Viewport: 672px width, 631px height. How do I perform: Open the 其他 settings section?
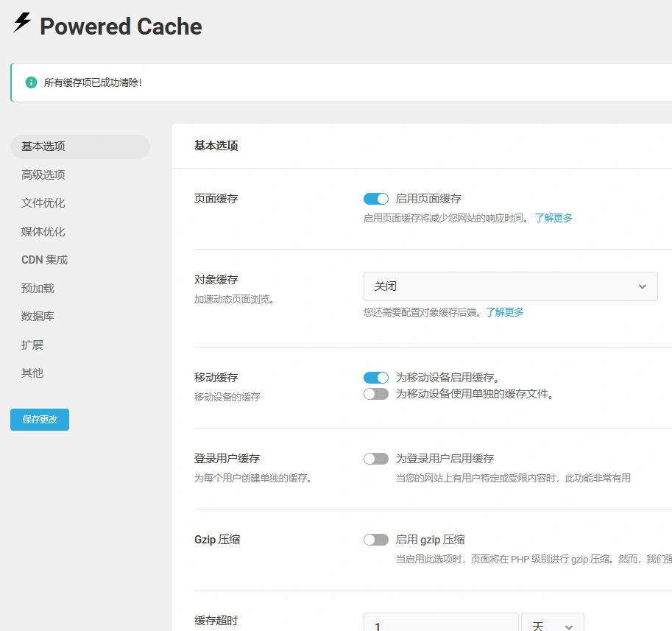tap(32, 373)
